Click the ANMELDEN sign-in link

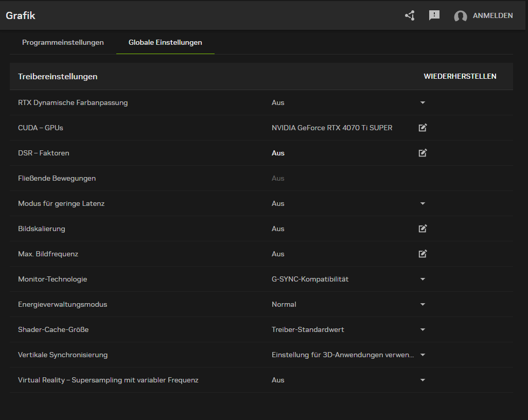pyautogui.click(x=492, y=15)
